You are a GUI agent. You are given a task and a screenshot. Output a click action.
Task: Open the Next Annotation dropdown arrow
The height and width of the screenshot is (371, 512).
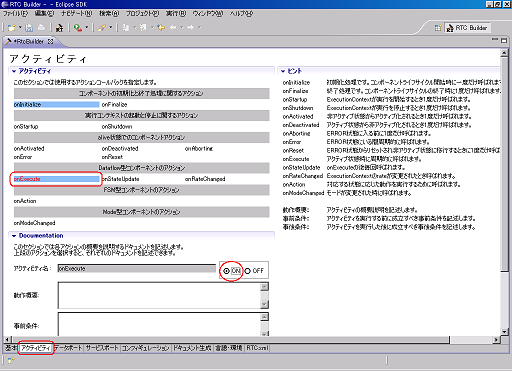pyautogui.click(x=135, y=28)
